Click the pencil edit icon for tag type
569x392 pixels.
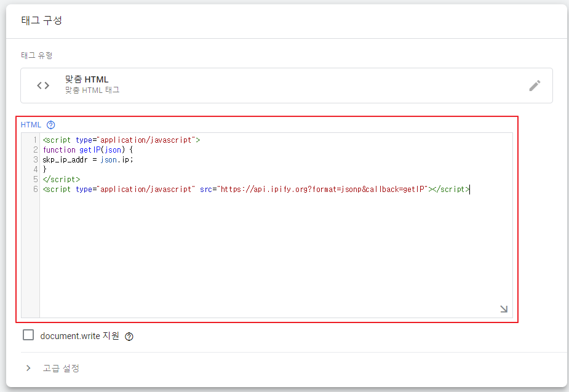(x=535, y=86)
